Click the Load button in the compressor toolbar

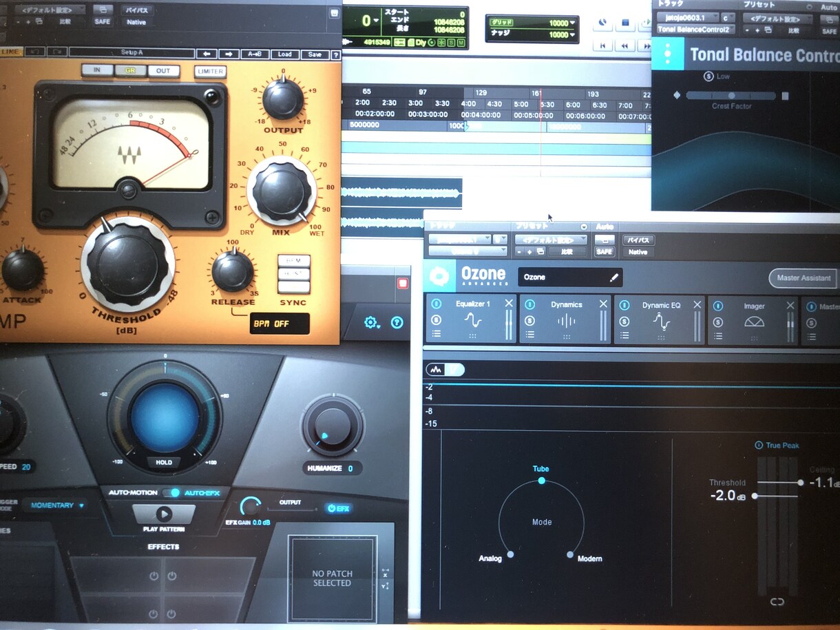285,54
